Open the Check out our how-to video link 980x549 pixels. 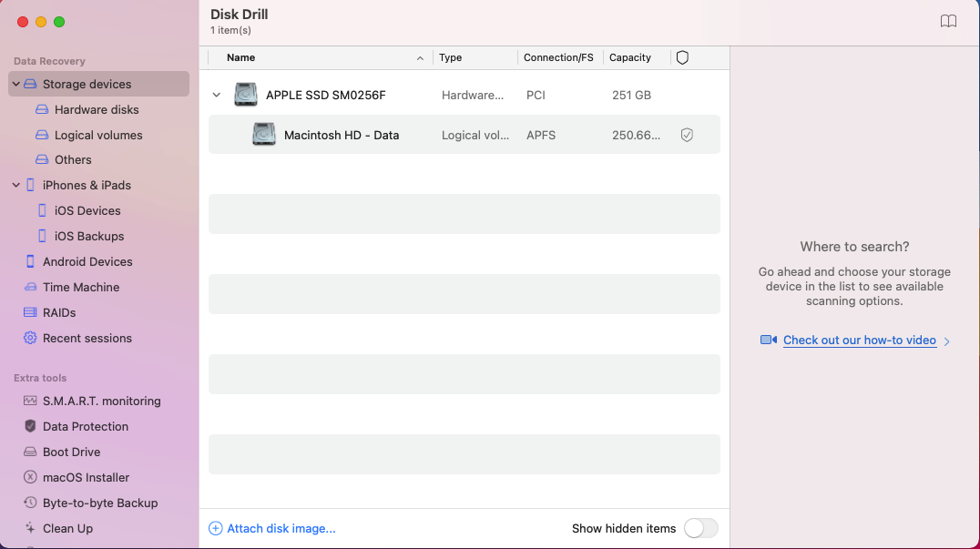click(x=860, y=340)
